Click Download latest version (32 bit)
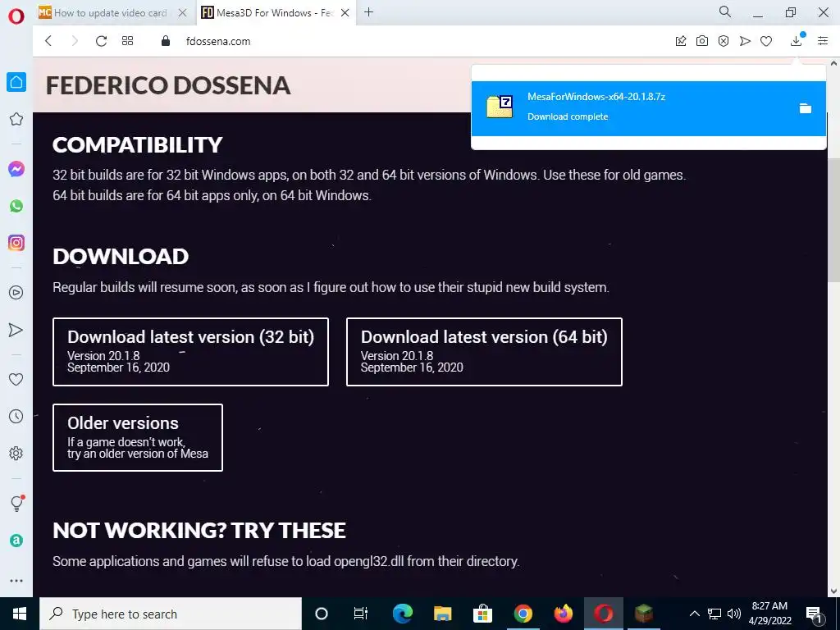Image resolution: width=840 pixels, height=630 pixels. pyautogui.click(x=190, y=352)
